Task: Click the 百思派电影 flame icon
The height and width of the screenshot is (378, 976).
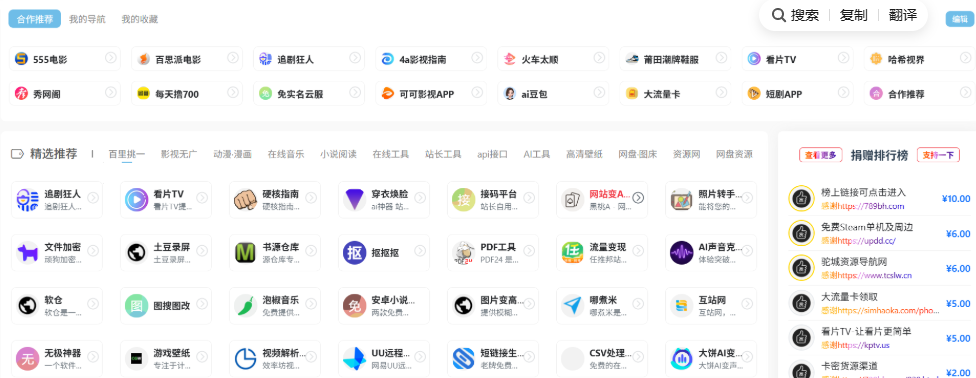Action: pyautogui.click(x=144, y=59)
